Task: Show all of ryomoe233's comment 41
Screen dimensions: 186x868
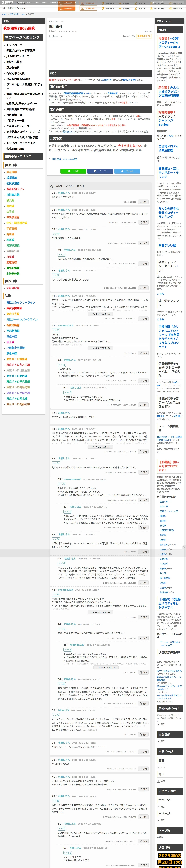Action: point(100,348)
